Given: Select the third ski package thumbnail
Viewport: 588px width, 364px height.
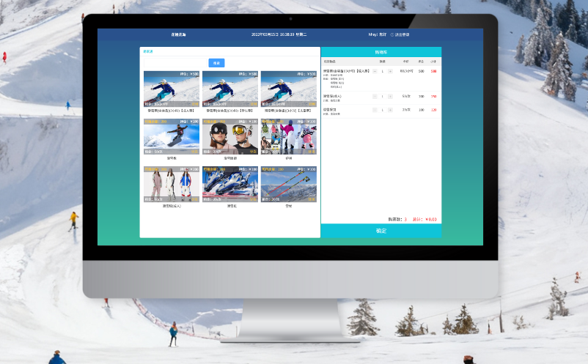Looking at the screenshot, I should [289, 89].
